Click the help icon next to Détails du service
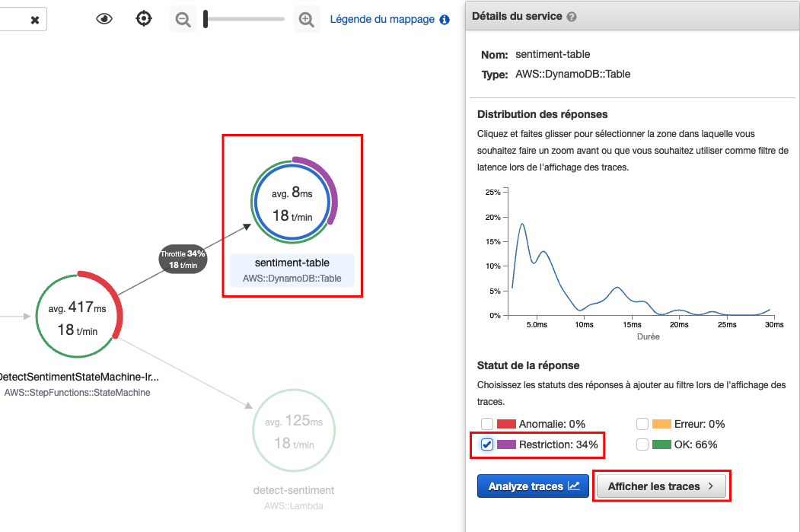Viewport: 800px width, 532px height. pos(572,17)
